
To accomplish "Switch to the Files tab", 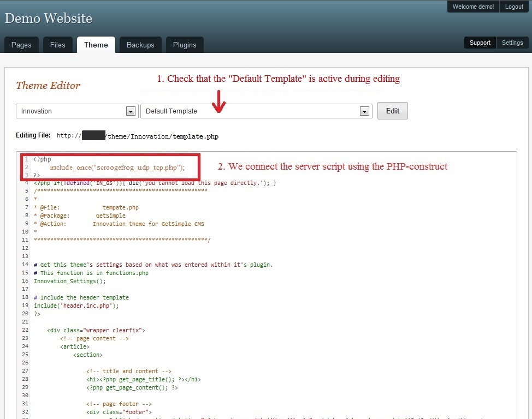I will pyautogui.click(x=57, y=45).
